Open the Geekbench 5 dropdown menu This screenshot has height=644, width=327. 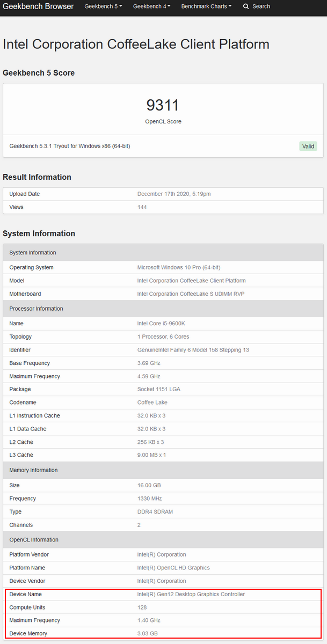[103, 6]
